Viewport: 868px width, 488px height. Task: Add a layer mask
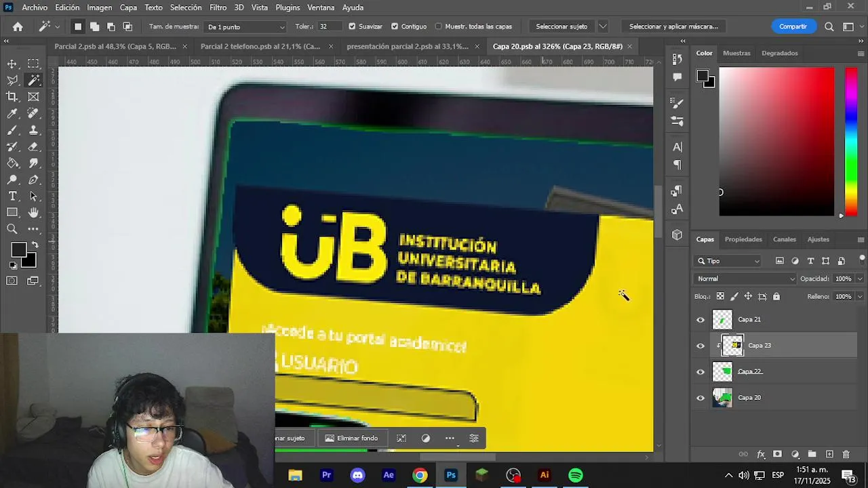pyautogui.click(x=777, y=454)
